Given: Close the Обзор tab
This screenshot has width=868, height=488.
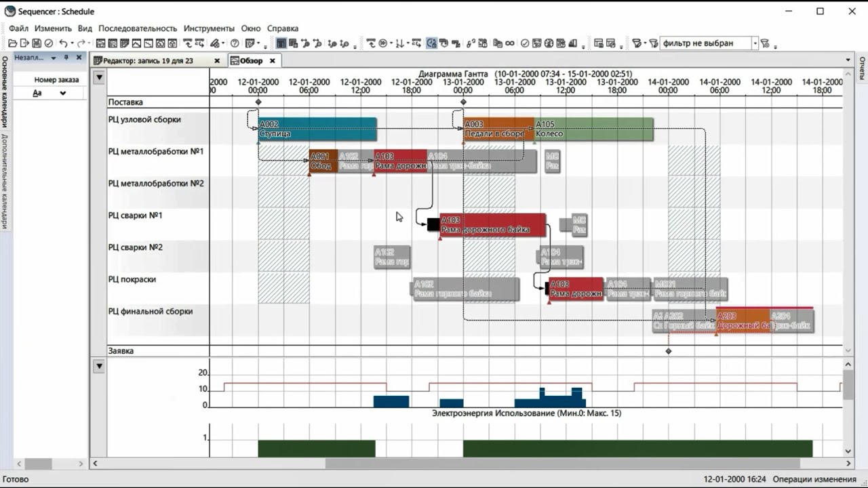Looking at the screenshot, I should pos(272,60).
